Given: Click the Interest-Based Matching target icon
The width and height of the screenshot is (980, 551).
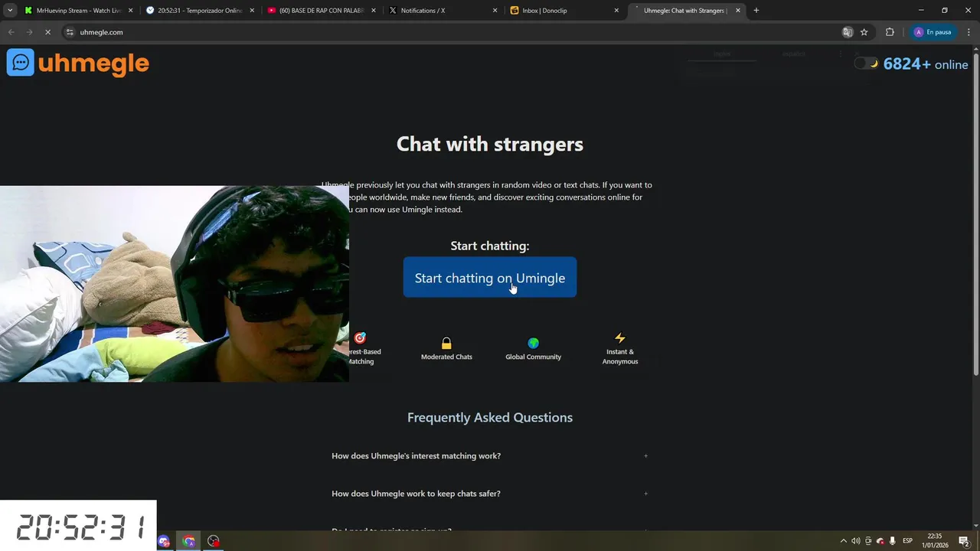Looking at the screenshot, I should click(361, 338).
